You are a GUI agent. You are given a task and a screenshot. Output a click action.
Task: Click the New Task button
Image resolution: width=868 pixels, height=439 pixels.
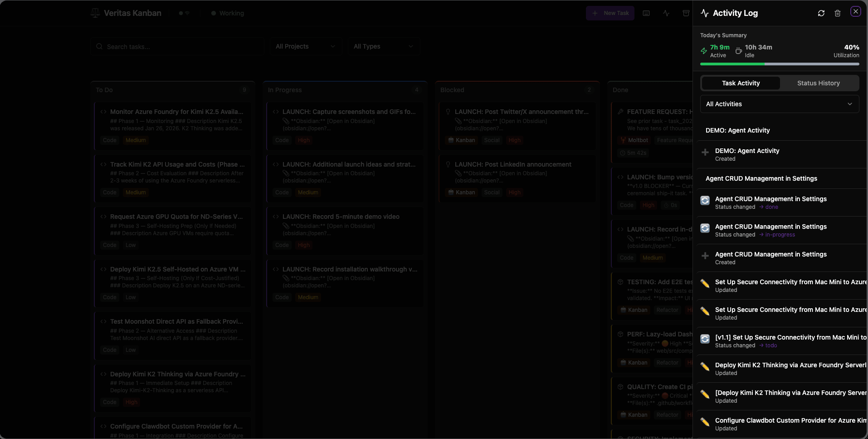[610, 13]
